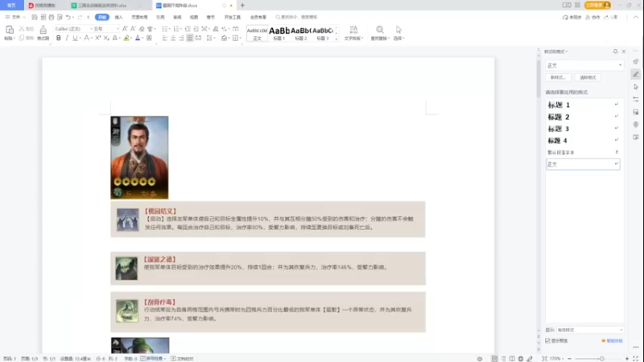
Task: Click the text highlight color icon
Action: (126, 38)
